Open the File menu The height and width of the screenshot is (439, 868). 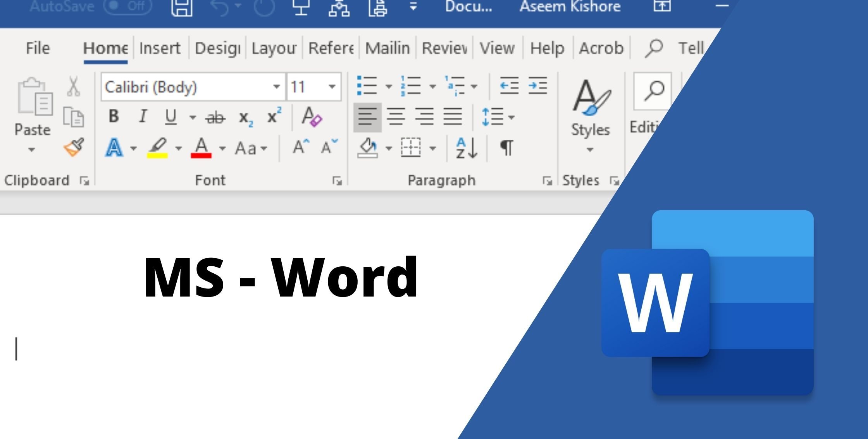38,48
